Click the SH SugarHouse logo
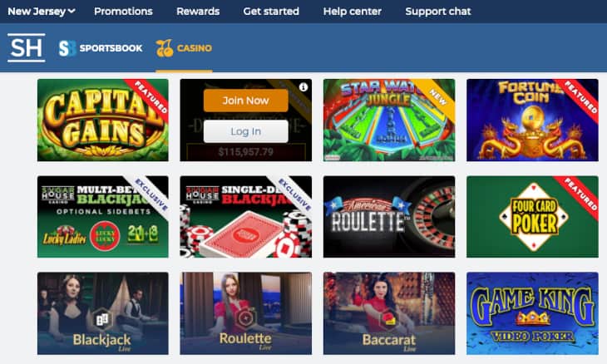607x364 pixels. 26,47
